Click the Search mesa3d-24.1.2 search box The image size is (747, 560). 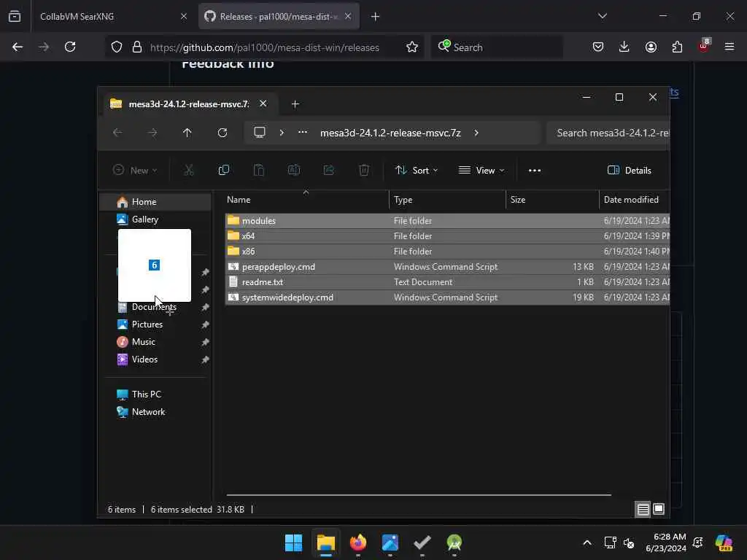point(608,133)
